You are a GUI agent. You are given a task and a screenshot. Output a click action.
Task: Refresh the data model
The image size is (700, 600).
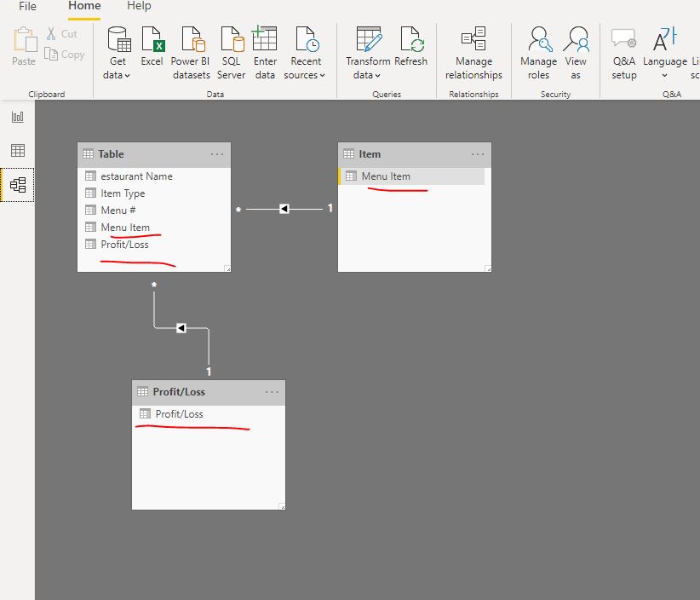point(411,47)
